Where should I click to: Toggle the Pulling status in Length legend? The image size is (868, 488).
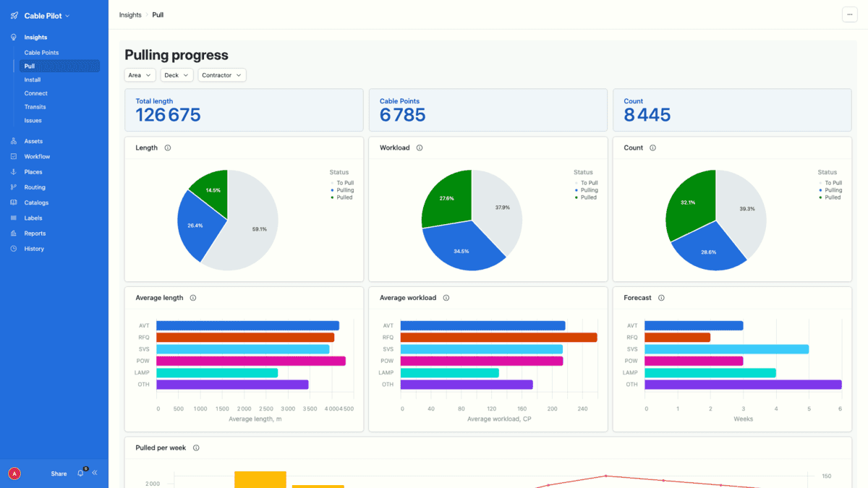(344, 190)
